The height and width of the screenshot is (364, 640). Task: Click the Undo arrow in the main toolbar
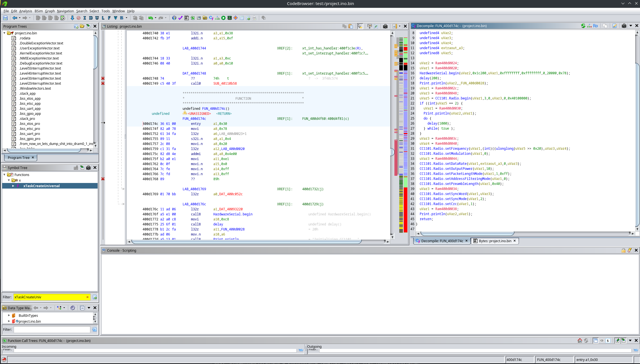(151, 18)
